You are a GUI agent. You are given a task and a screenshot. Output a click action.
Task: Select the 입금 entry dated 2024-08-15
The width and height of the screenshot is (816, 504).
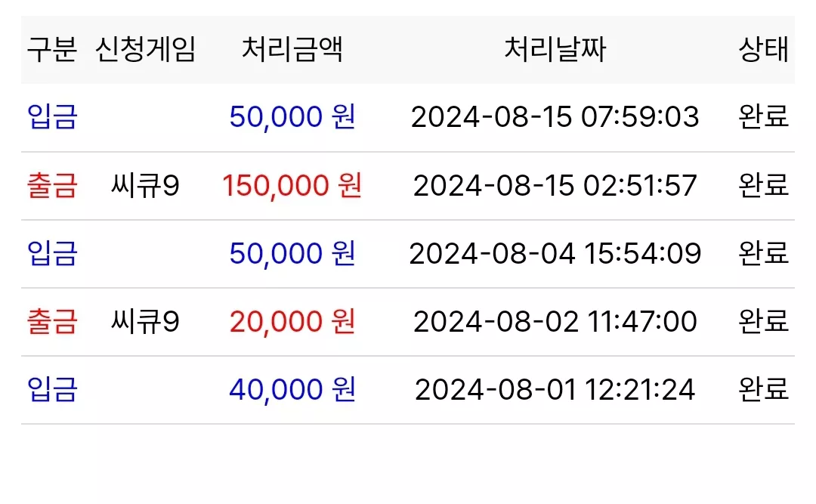(x=52, y=116)
